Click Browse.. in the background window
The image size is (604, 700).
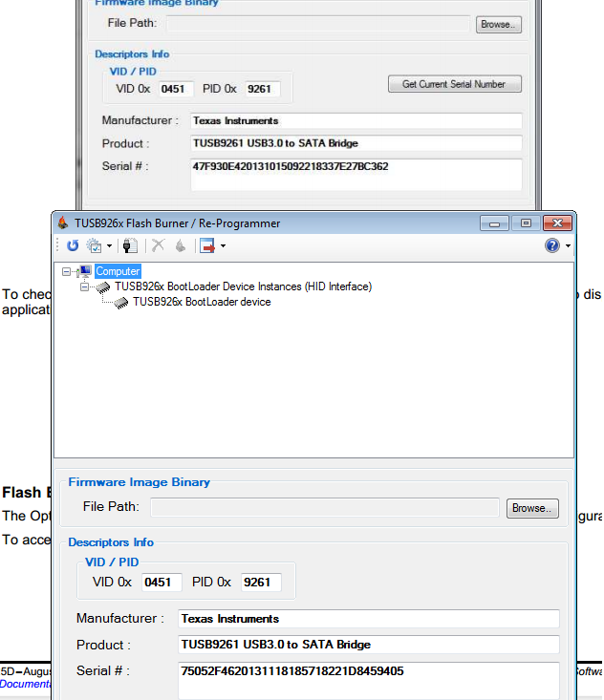[x=499, y=25]
